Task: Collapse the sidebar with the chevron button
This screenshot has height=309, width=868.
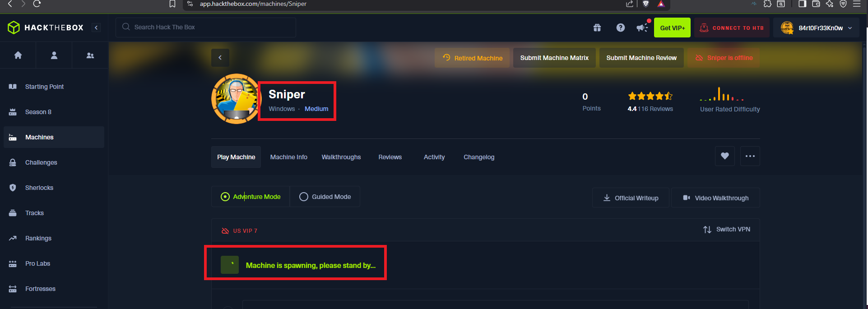Action: click(x=96, y=28)
